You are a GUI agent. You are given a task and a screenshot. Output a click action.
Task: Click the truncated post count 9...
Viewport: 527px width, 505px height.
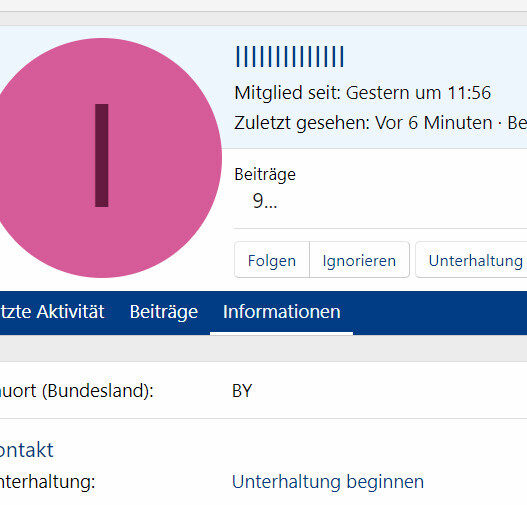click(265, 201)
